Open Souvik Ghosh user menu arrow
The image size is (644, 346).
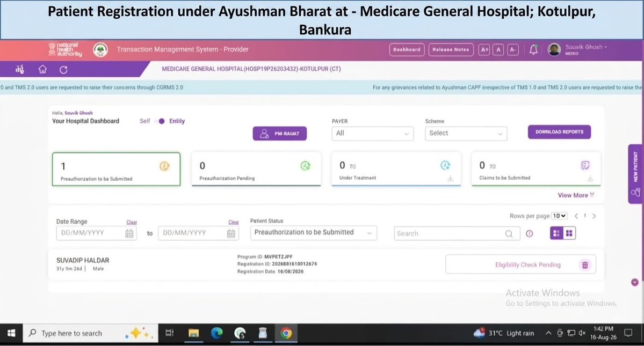605,47
